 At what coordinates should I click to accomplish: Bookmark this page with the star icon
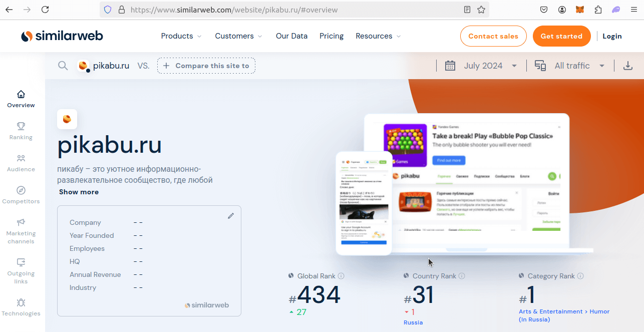coord(481,10)
